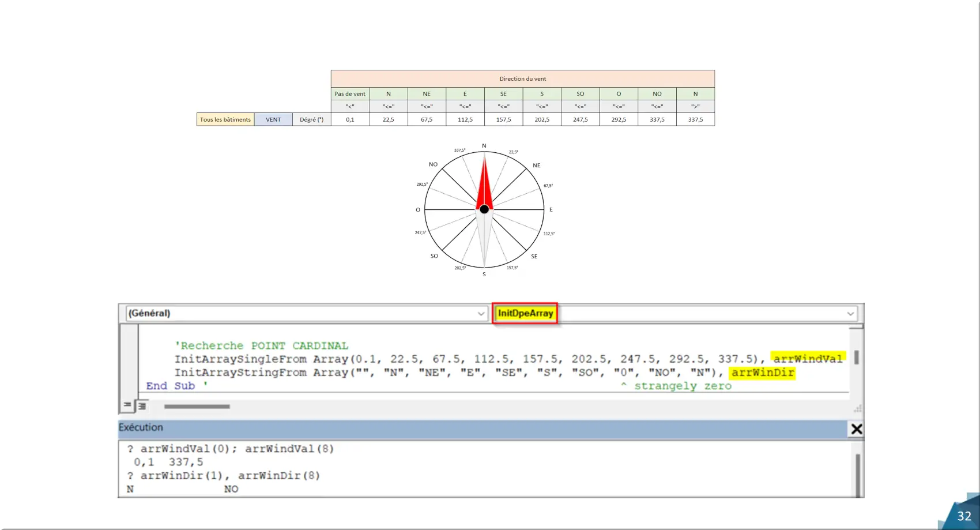Select the '247,5' degree value cell
980x530 pixels.
(581, 119)
